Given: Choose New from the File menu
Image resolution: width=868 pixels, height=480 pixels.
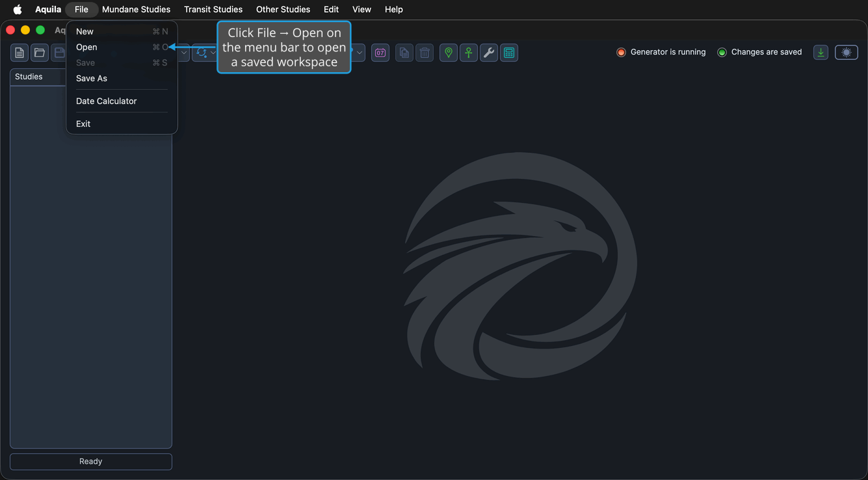Looking at the screenshot, I should [122, 31].
